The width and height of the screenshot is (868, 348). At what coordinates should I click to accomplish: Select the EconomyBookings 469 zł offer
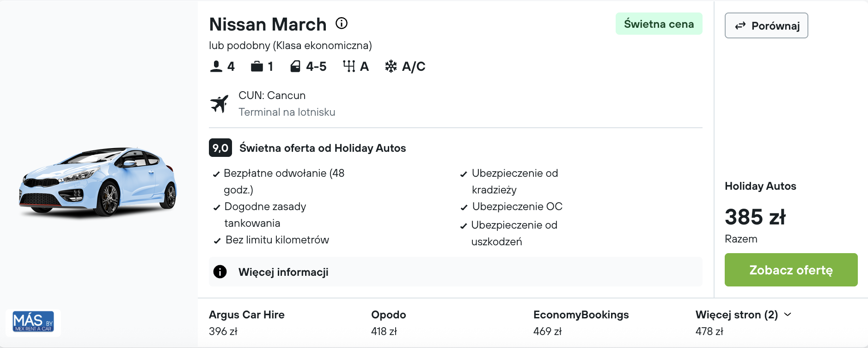(581, 323)
